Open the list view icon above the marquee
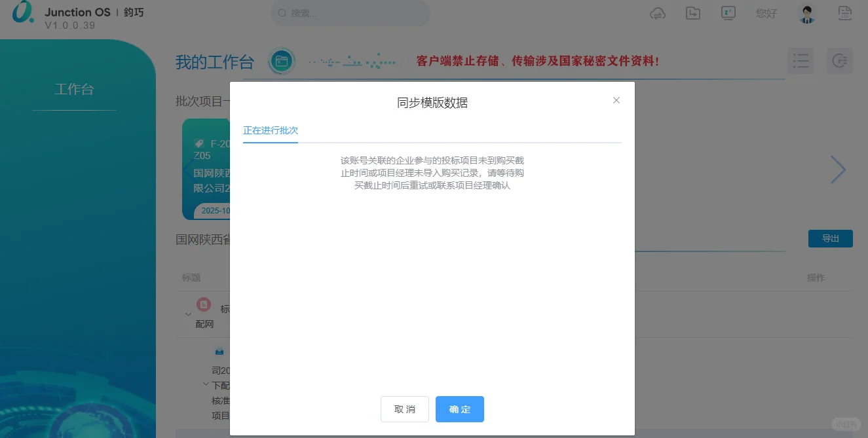Viewport: 868px width, 438px height. click(x=801, y=61)
